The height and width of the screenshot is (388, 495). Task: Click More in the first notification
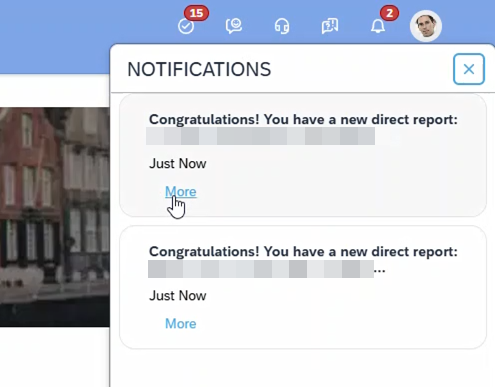(181, 192)
